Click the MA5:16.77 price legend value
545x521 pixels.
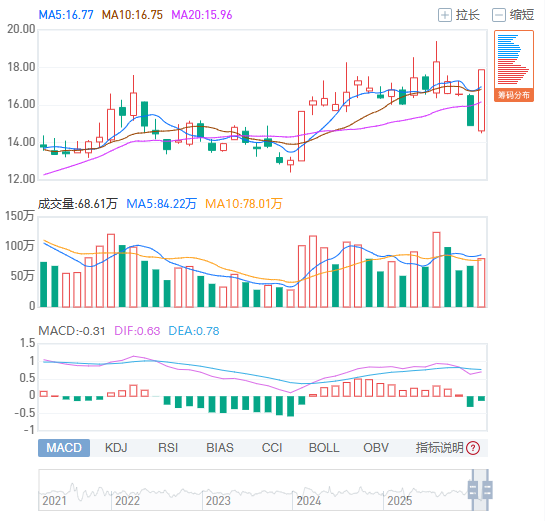pos(66,15)
